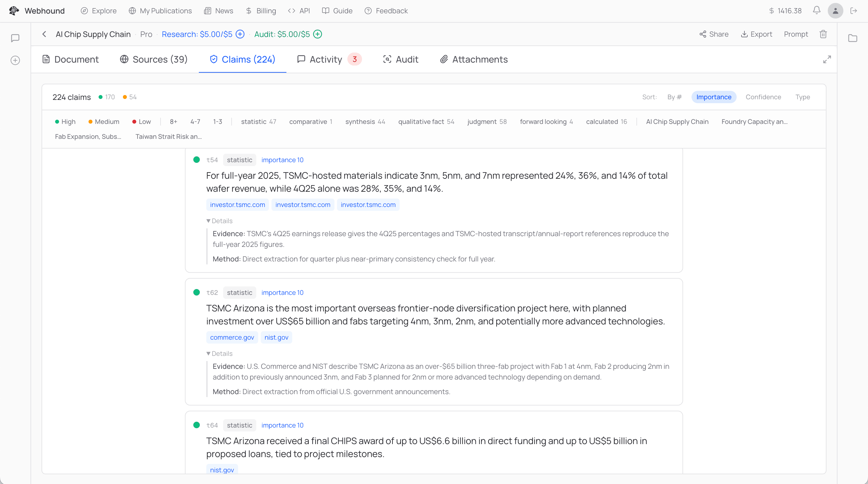Collapse Details on claim t54
Image resolution: width=868 pixels, height=484 pixels.
point(219,221)
